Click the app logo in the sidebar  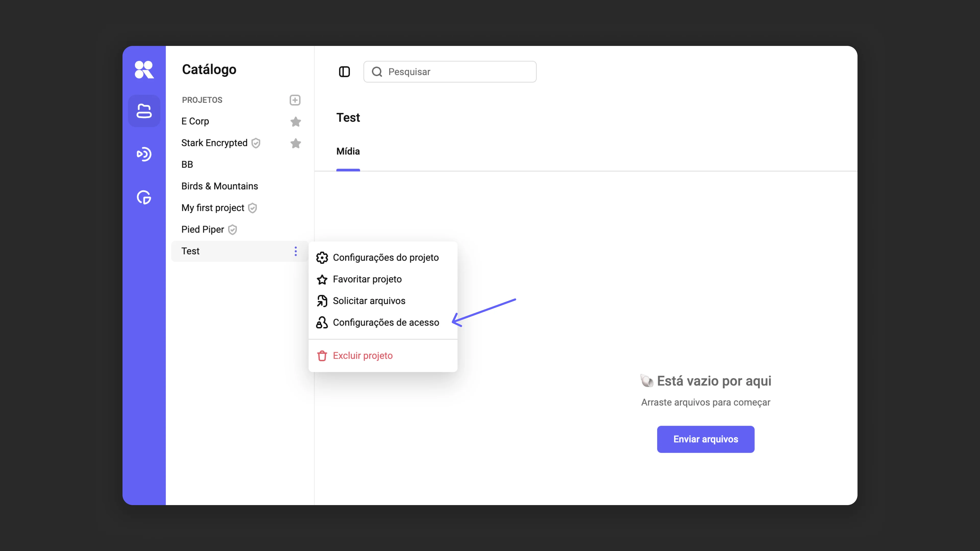pyautogui.click(x=144, y=70)
